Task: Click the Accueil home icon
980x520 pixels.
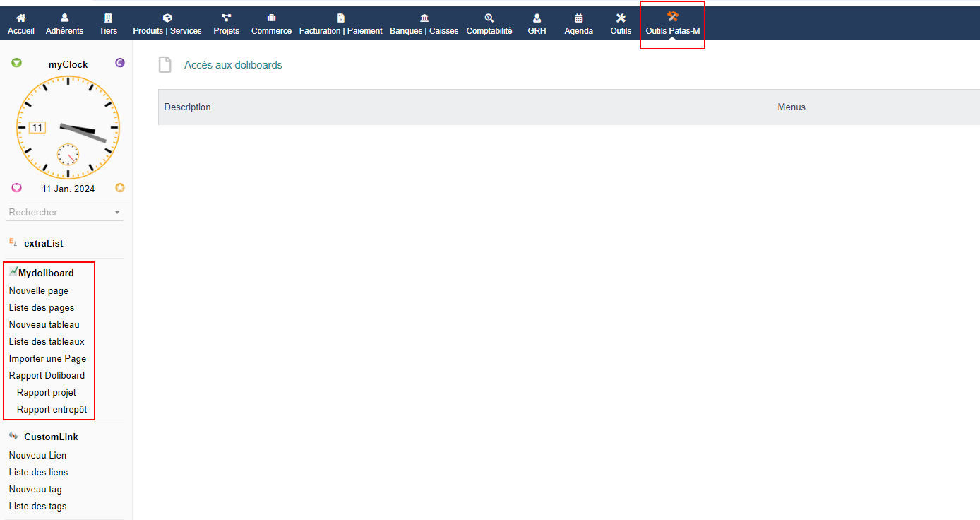Action: (x=20, y=18)
